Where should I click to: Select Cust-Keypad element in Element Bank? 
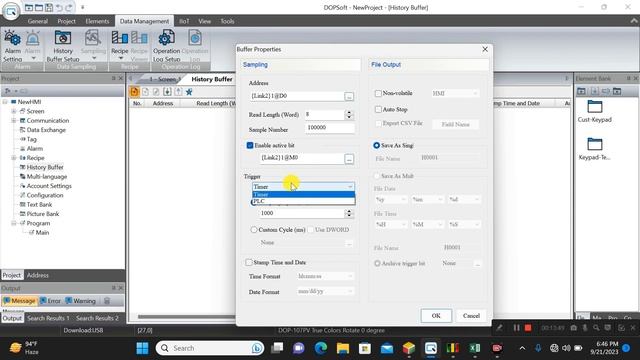click(x=595, y=111)
